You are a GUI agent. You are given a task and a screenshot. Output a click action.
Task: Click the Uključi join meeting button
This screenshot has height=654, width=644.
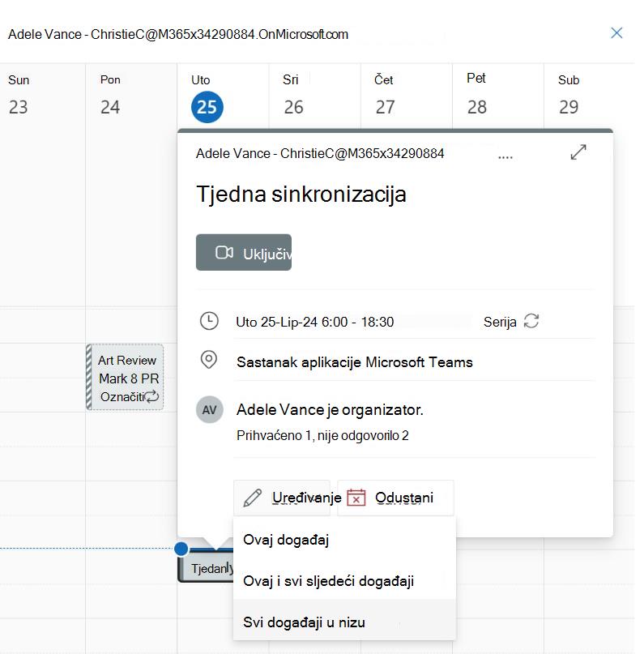tap(244, 252)
